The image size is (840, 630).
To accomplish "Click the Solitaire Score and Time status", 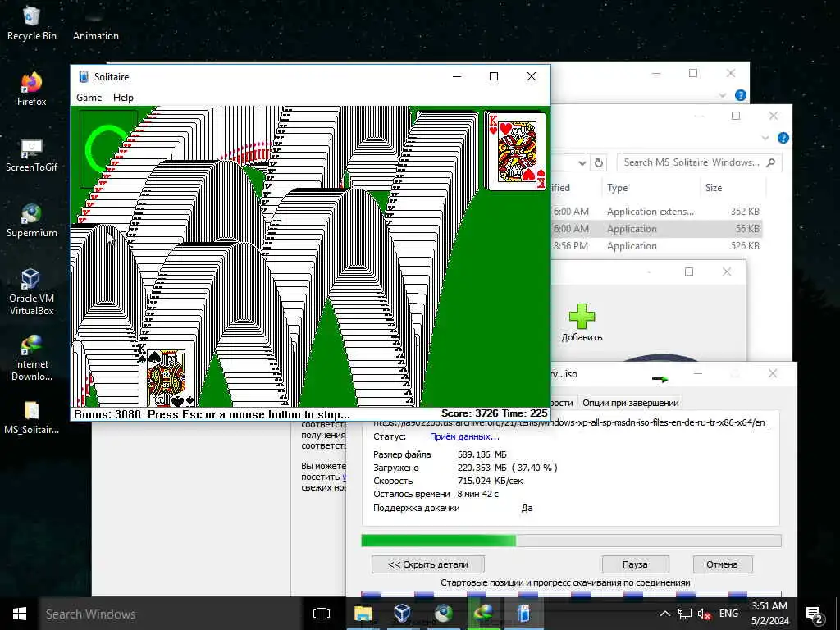I will click(494, 413).
